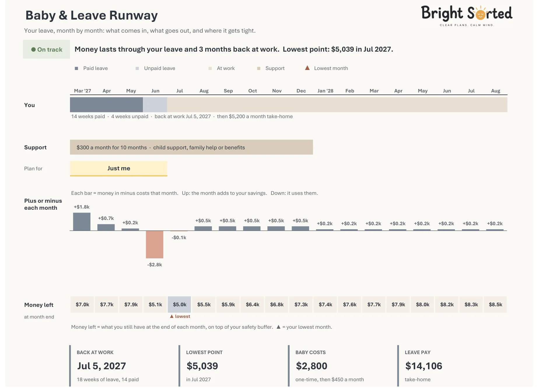The height and width of the screenshot is (392, 538).
Task: Select the $7.6k money left cell
Action: pyautogui.click(x=350, y=304)
